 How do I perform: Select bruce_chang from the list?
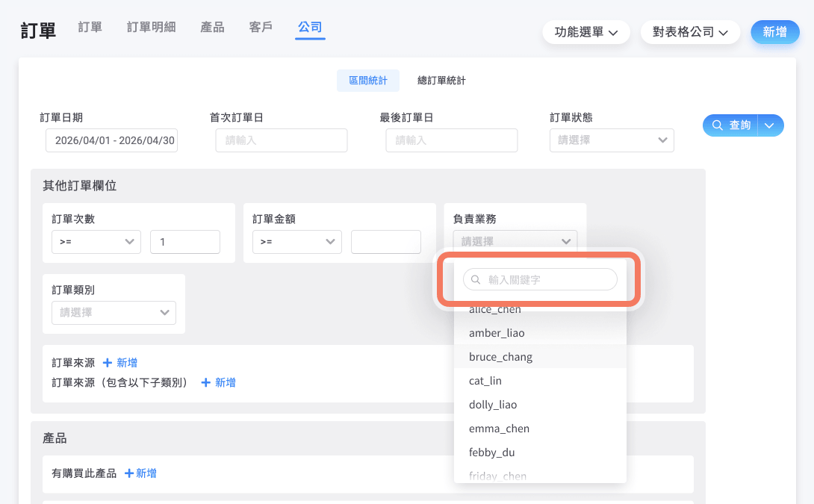[x=540, y=357]
